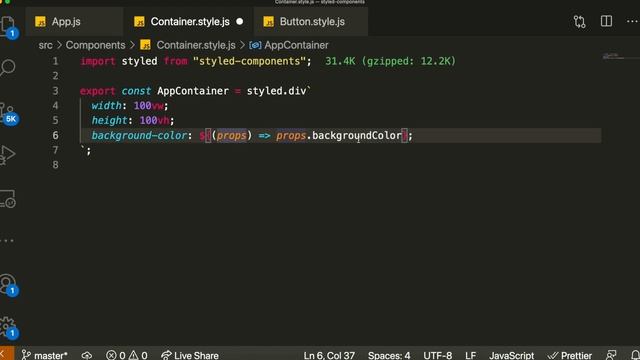
Task: Open Problems via errors and warnings count
Action: pos(127,355)
